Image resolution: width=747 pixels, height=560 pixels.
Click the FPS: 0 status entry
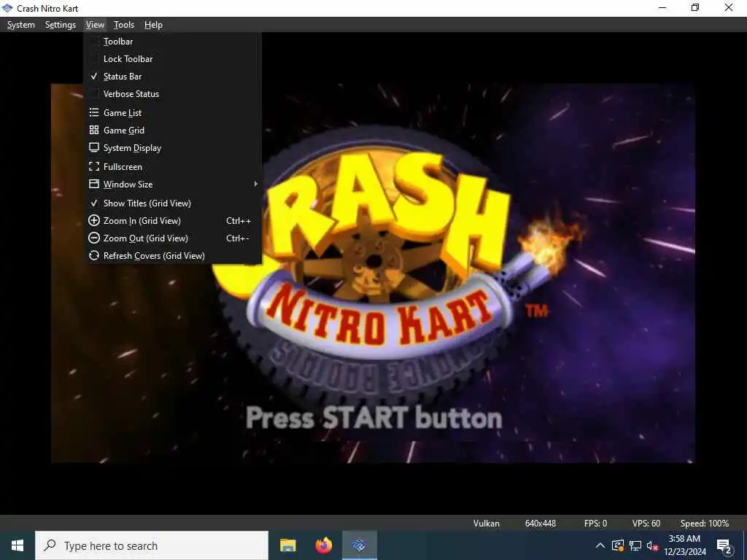click(x=595, y=524)
